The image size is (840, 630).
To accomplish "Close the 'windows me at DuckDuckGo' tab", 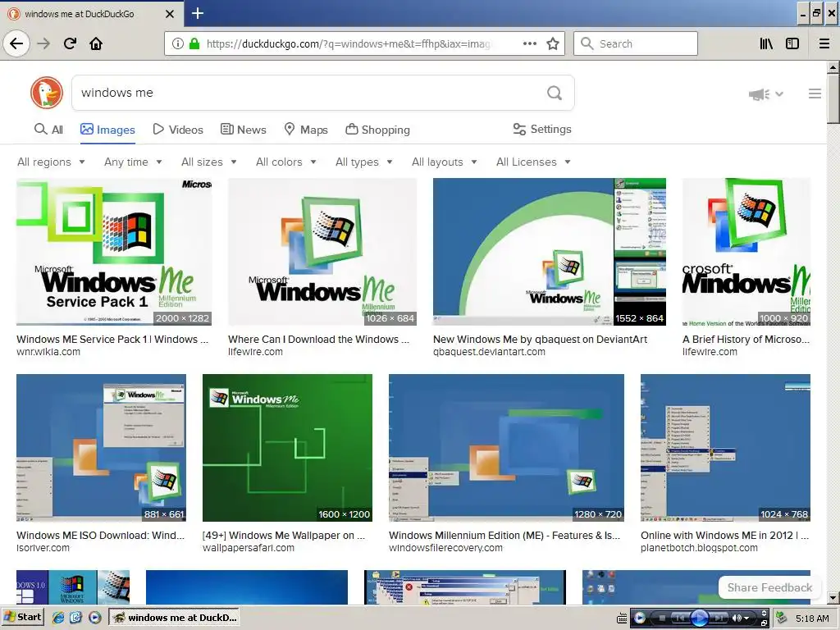I will (170, 13).
